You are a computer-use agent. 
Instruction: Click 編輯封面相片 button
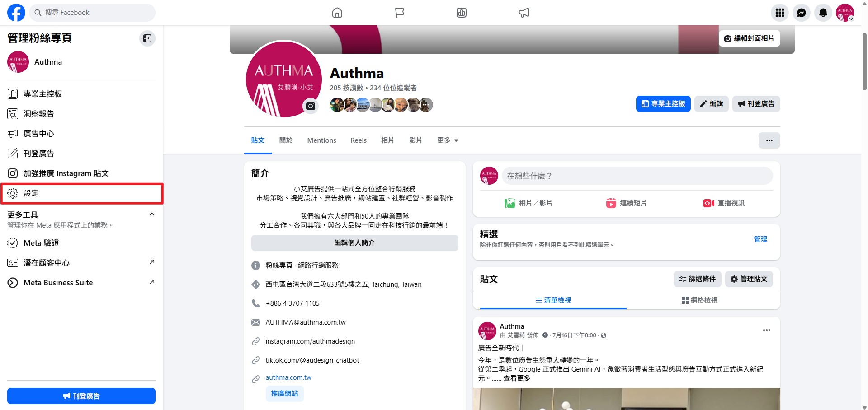tap(749, 38)
